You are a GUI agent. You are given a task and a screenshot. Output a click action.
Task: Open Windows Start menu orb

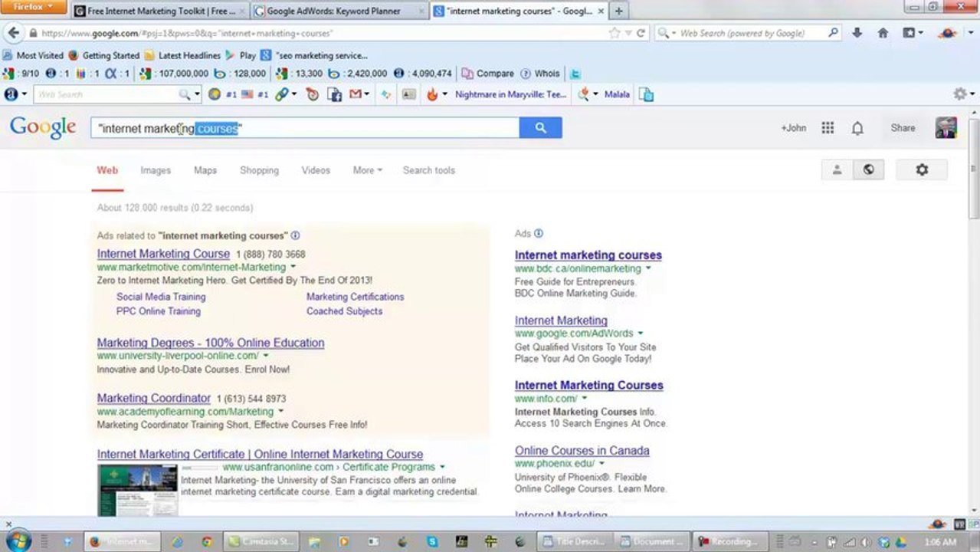[18, 541]
